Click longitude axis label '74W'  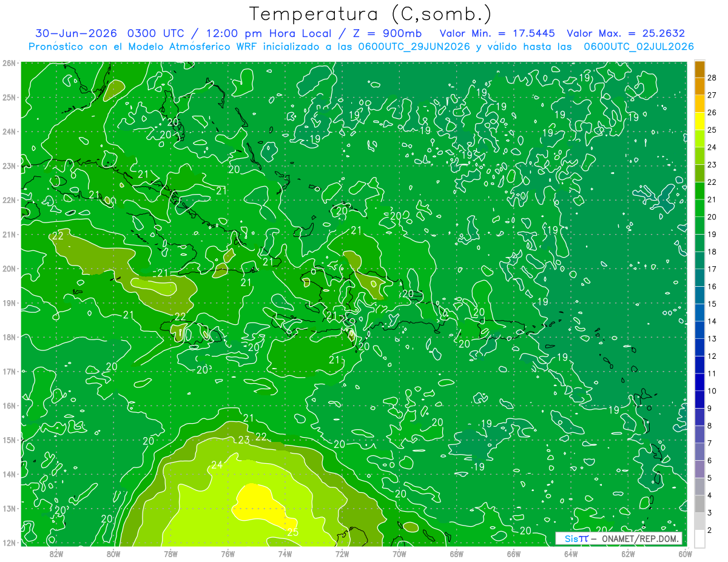tap(285, 553)
